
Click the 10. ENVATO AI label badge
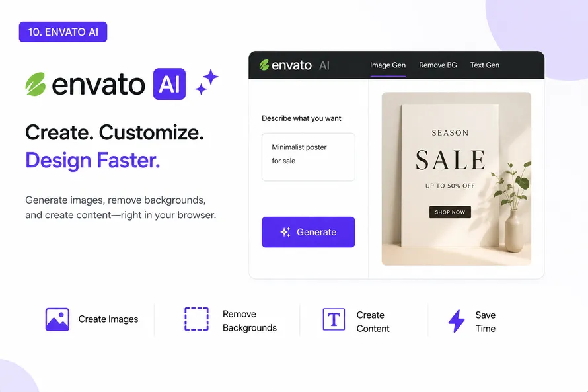click(63, 32)
